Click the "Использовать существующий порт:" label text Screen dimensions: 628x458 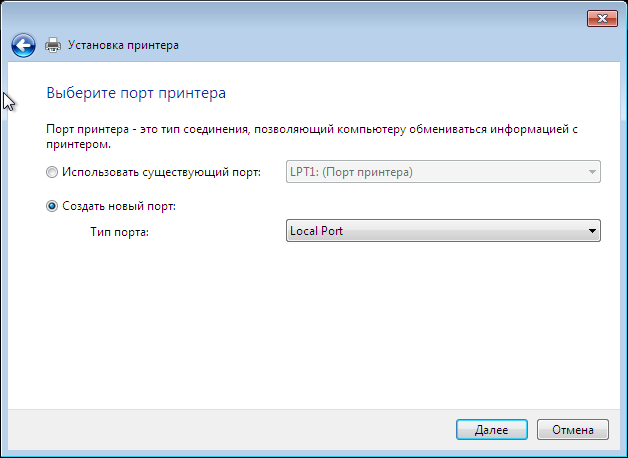click(x=161, y=172)
